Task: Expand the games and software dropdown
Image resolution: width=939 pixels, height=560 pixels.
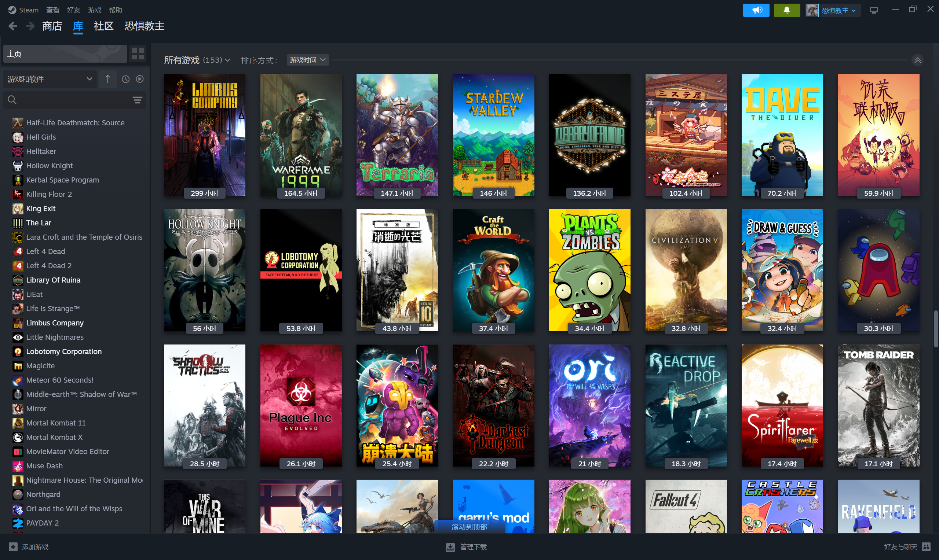Action: tap(50, 79)
